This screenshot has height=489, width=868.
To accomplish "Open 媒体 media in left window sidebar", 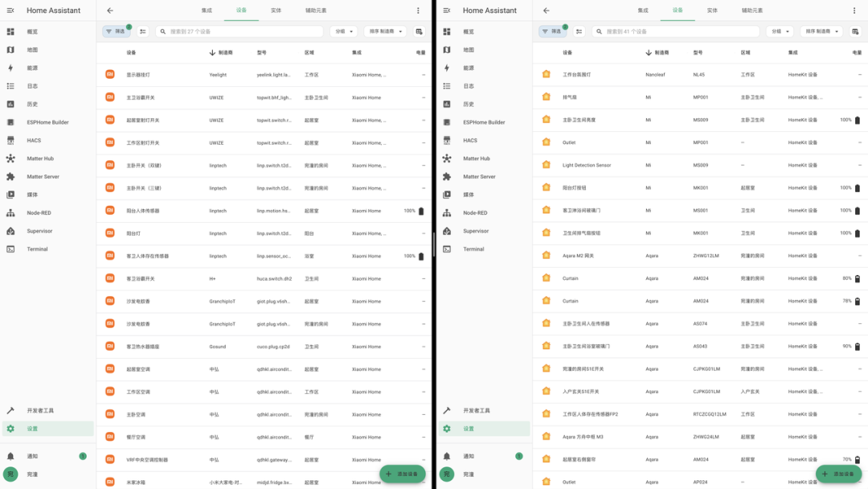I will 47,195.
